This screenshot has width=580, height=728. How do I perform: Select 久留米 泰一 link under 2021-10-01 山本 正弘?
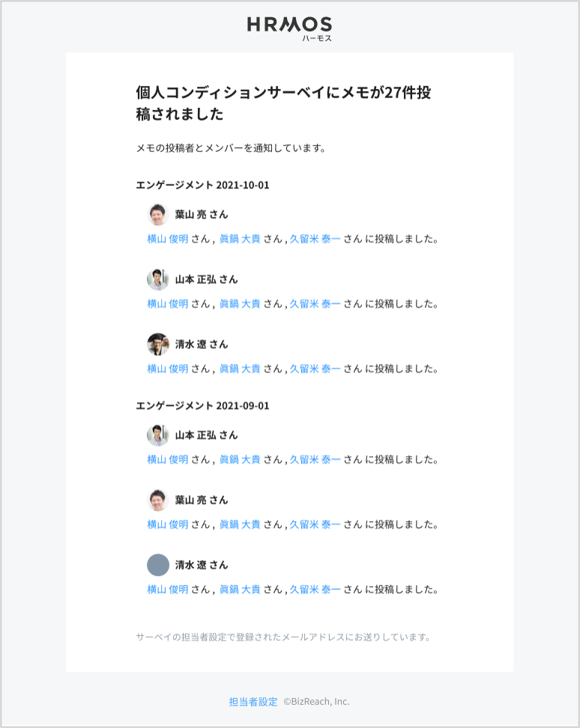pos(315,304)
